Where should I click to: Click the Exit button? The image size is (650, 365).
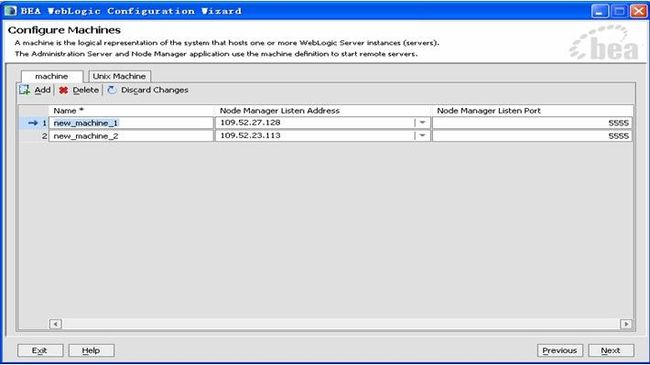click(x=40, y=350)
